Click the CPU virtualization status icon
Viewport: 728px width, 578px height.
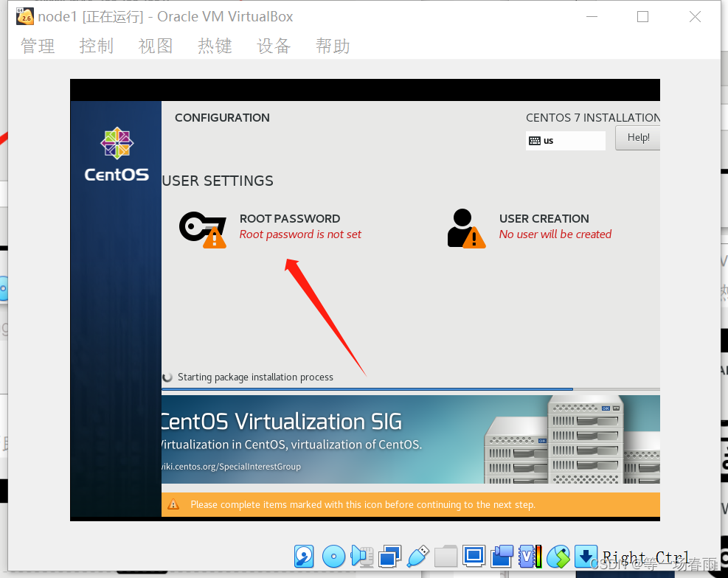click(530, 556)
